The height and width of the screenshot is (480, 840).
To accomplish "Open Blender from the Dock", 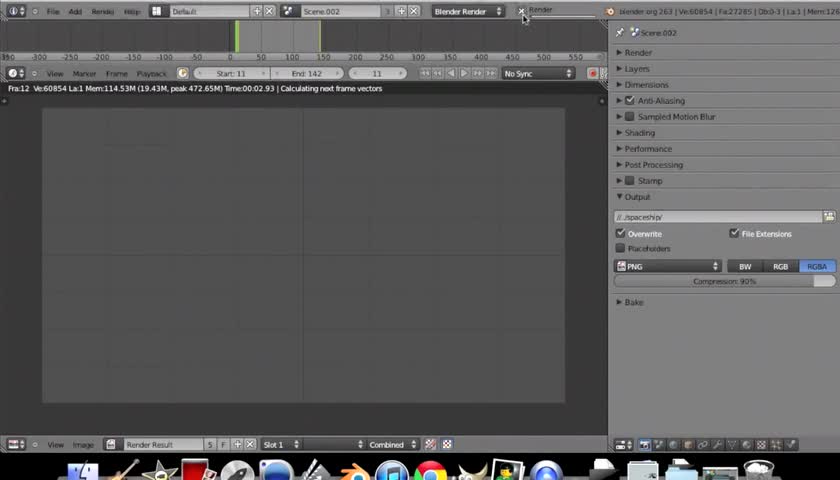I will coord(354,470).
